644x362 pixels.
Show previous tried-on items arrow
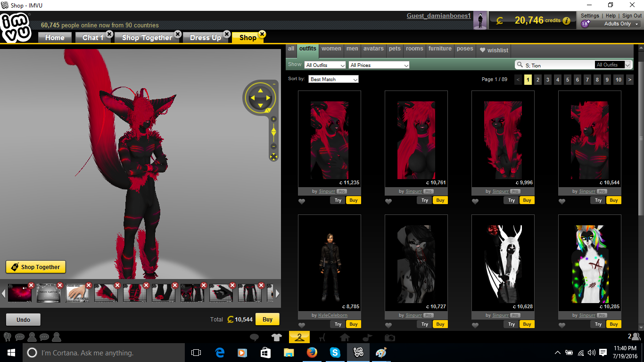[x=3, y=293]
